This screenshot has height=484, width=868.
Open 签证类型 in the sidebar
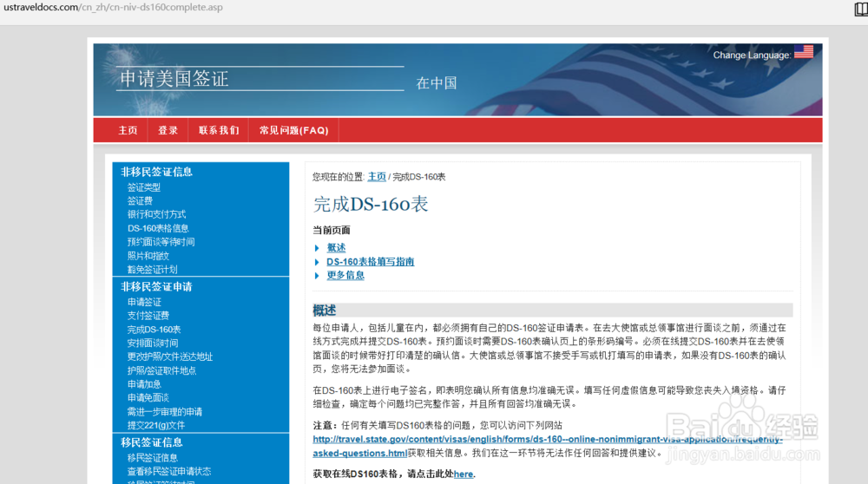pos(144,187)
